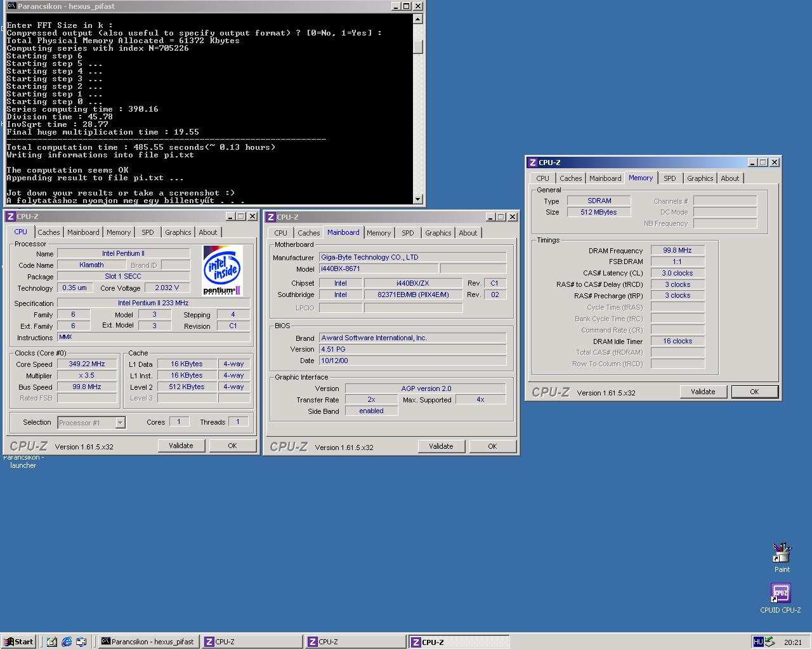Select CPU tab in right Memory window

click(543, 178)
